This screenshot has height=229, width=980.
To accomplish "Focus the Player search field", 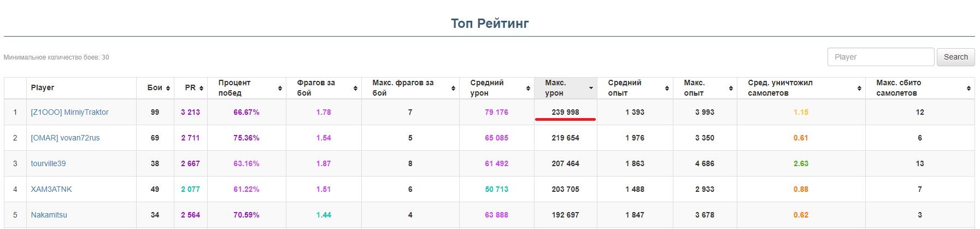I will tap(880, 57).
